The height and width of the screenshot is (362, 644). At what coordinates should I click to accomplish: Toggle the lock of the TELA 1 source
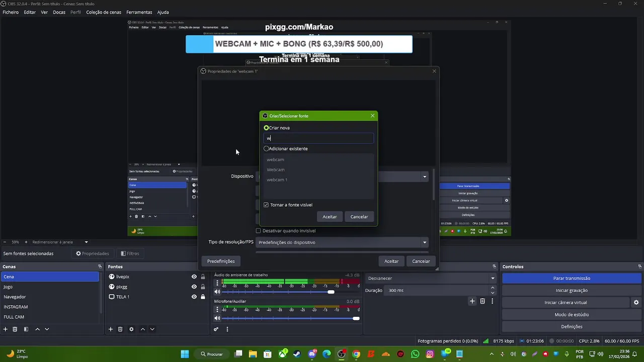coord(203,297)
